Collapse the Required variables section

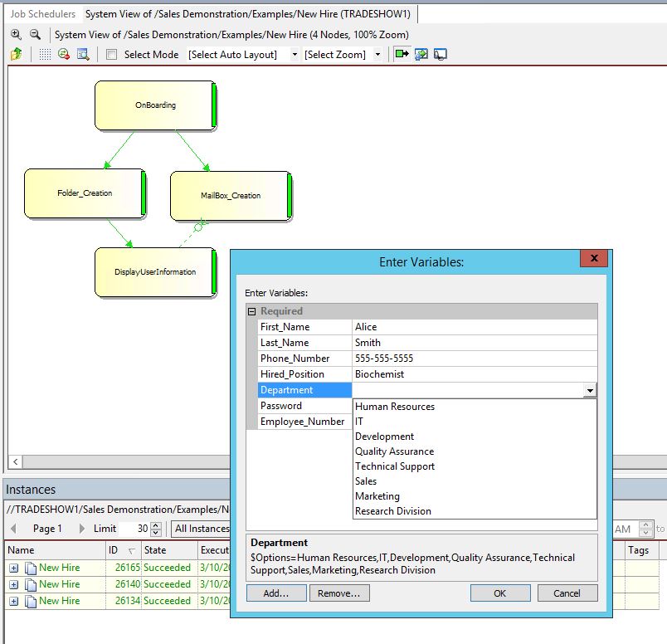point(252,311)
